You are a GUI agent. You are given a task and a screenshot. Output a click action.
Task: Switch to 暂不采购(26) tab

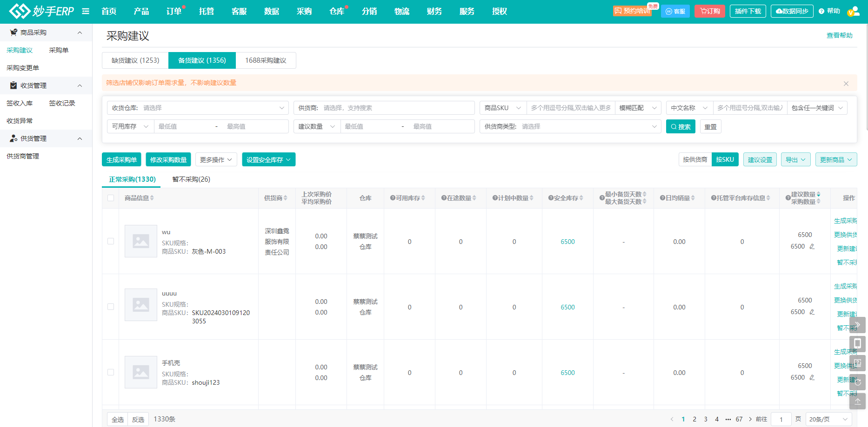[191, 179]
